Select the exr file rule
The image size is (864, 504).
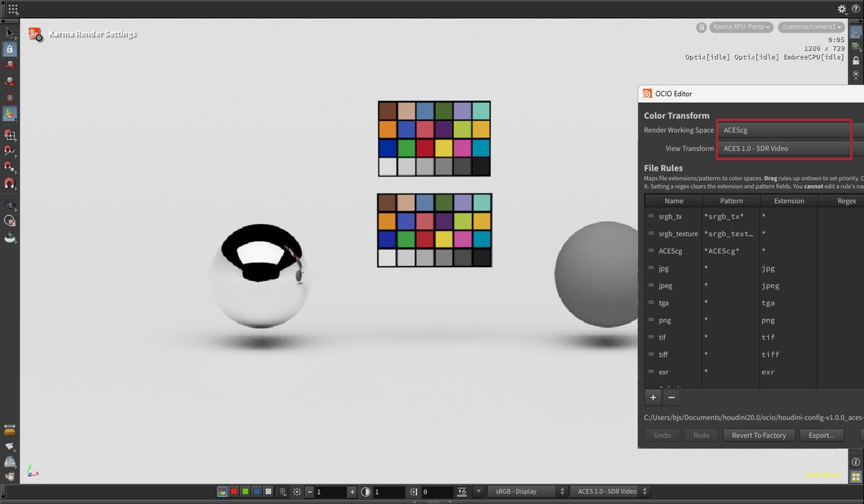[x=663, y=372]
